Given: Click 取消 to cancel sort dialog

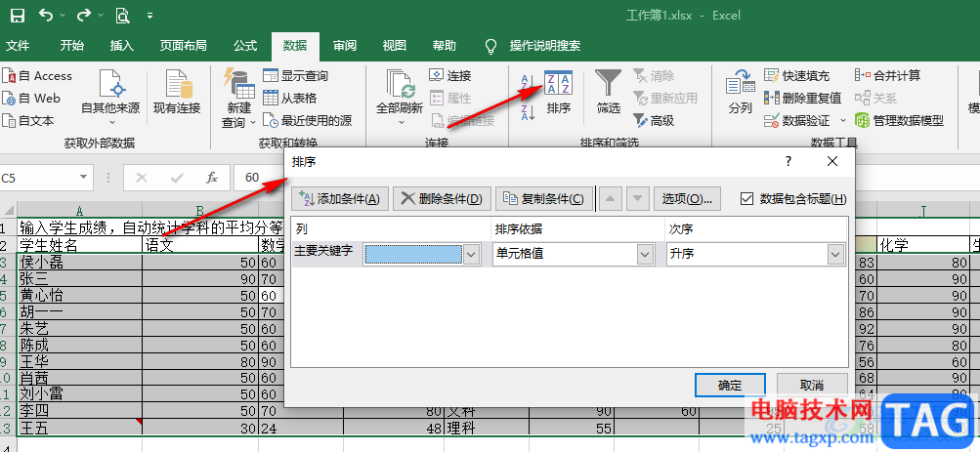Looking at the screenshot, I should point(812,385).
